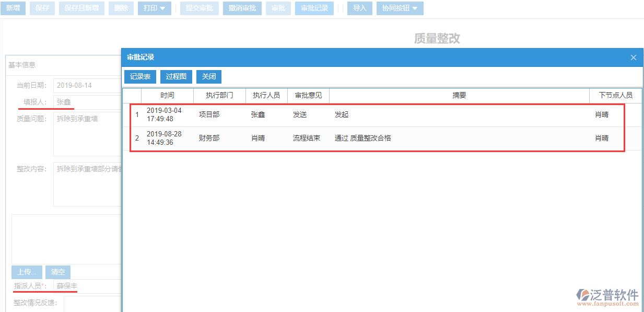
Task: Click the 上传 upload button
Action: 26,272
